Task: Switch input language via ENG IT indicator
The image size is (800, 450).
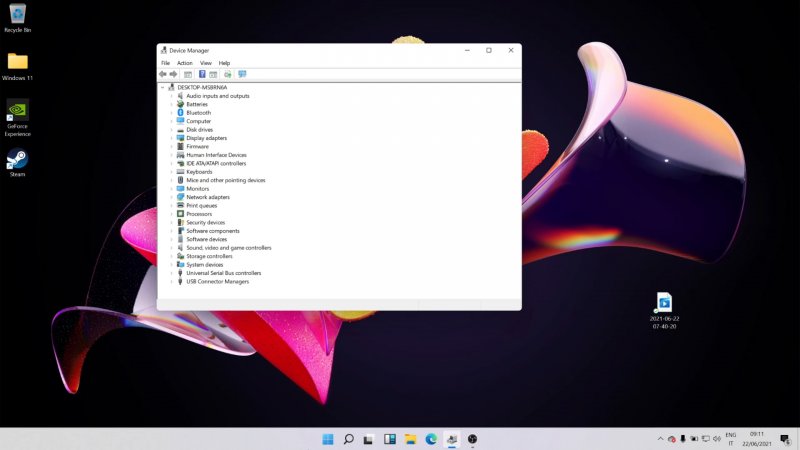Action: pyautogui.click(x=731, y=439)
